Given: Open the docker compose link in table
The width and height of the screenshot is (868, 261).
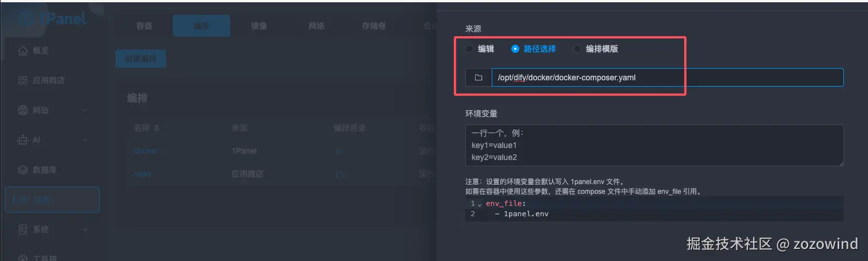Looking at the screenshot, I should (x=145, y=151).
